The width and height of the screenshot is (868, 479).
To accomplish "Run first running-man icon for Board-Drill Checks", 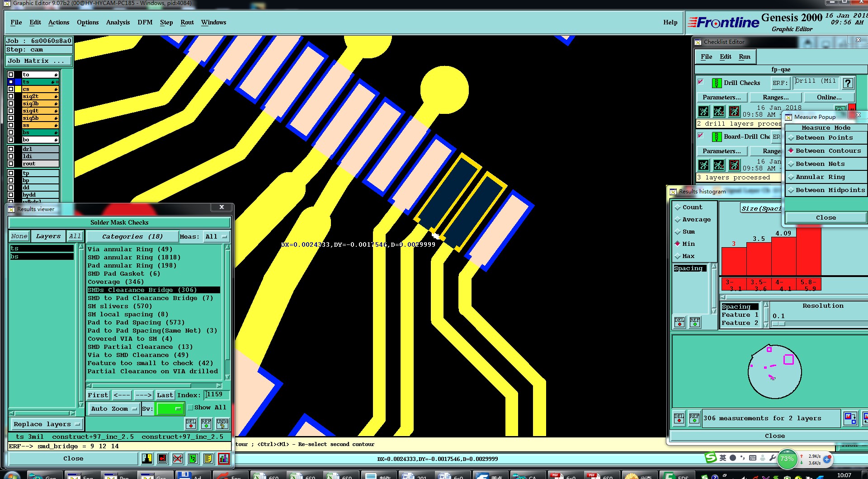I will click(704, 165).
